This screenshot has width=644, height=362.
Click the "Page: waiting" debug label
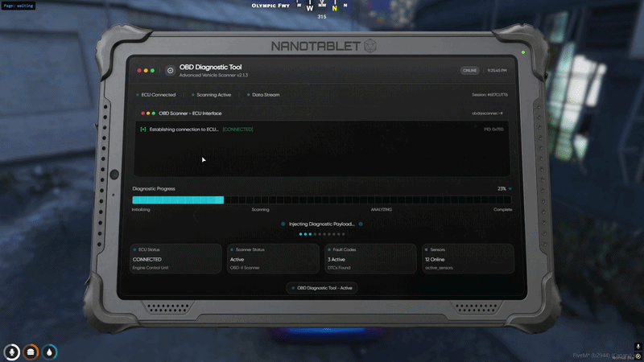[x=18, y=6]
